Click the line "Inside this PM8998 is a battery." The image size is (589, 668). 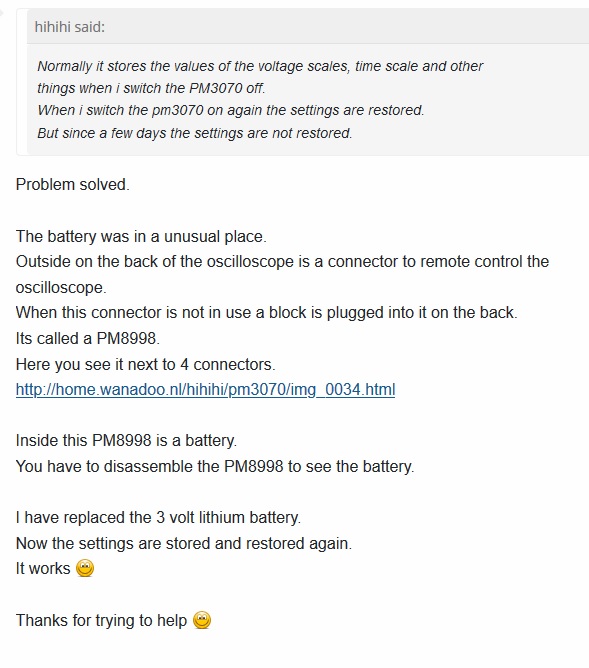(x=126, y=441)
